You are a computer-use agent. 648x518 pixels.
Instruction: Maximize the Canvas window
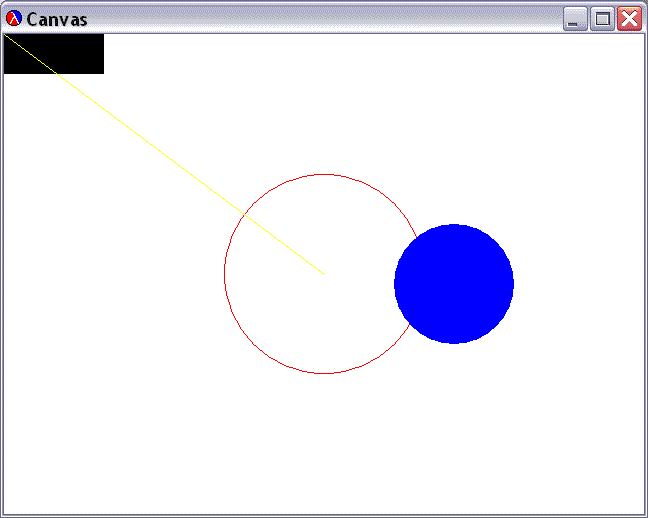(602, 19)
